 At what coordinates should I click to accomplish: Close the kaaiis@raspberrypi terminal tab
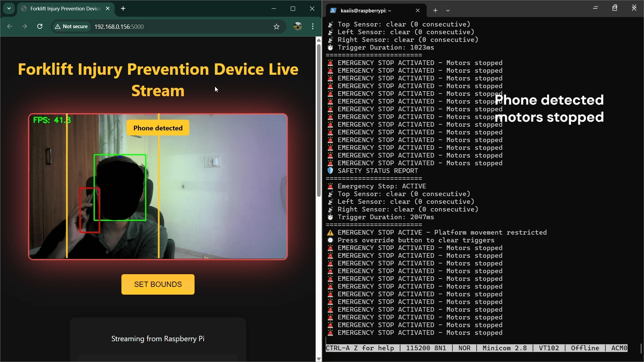point(418,11)
